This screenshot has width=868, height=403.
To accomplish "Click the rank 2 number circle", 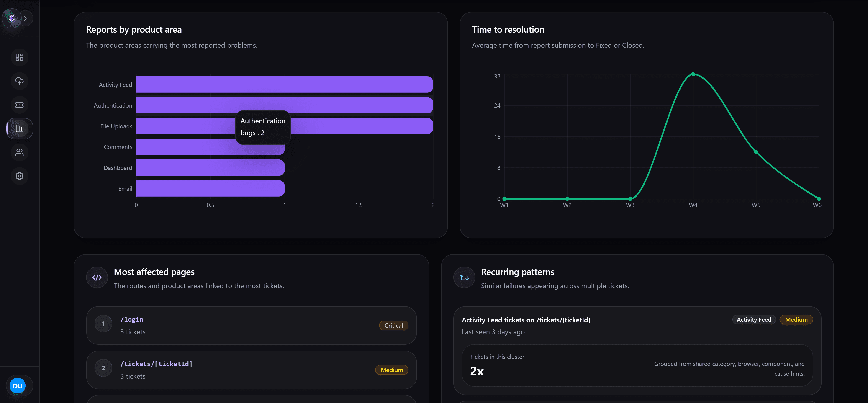I will point(103,368).
